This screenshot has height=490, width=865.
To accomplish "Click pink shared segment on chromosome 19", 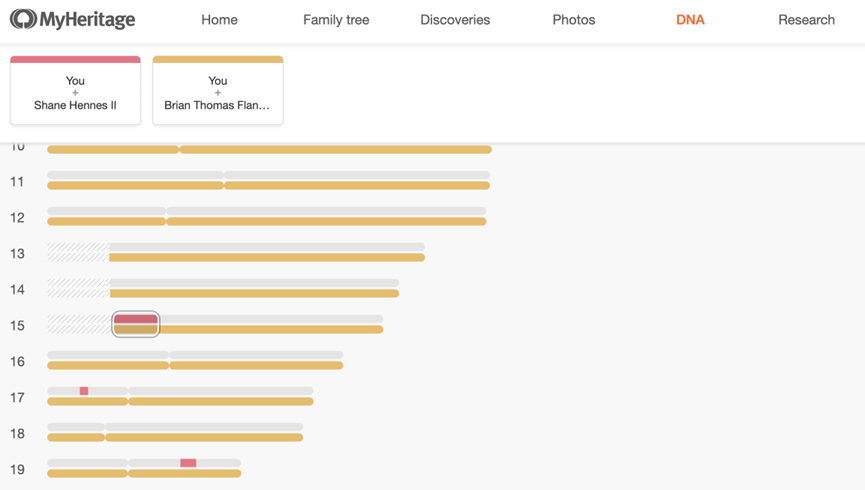I will [188, 462].
